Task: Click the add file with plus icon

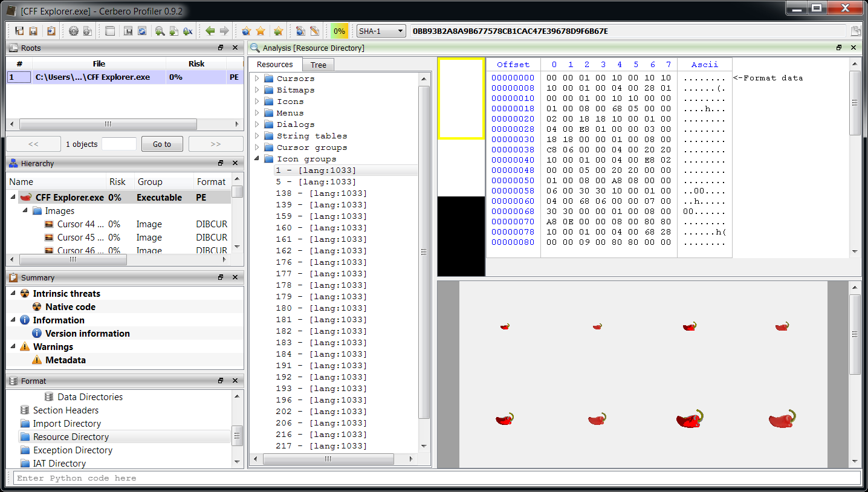Action: (x=174, y=31)
